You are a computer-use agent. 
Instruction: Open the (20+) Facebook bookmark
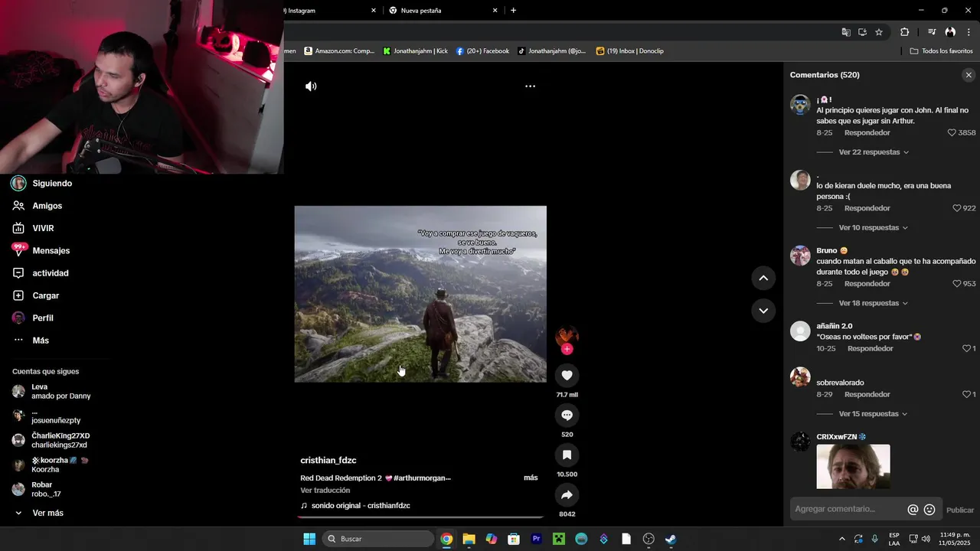(x=482, y=51)
